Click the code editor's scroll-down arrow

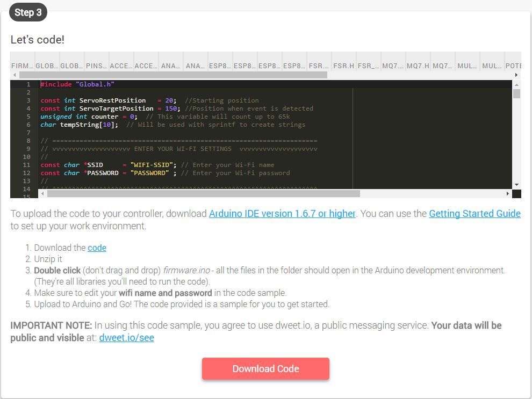pyautogui.click(x=516, y=185)
